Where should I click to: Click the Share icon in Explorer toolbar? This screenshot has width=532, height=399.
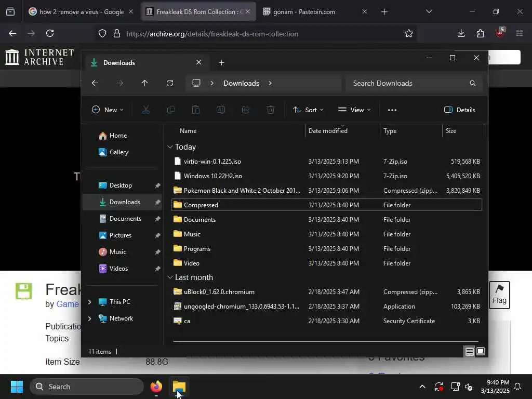point(246,110)
